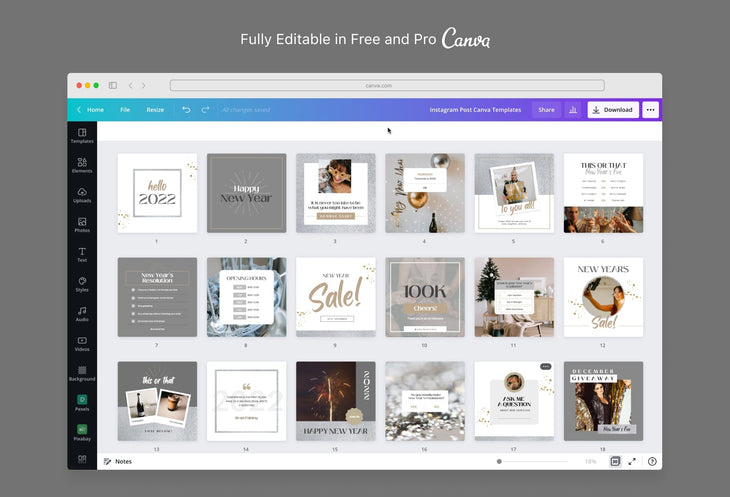Open the Photos panel
Viewport: 730px width, 497px height.
pos(82,224)
